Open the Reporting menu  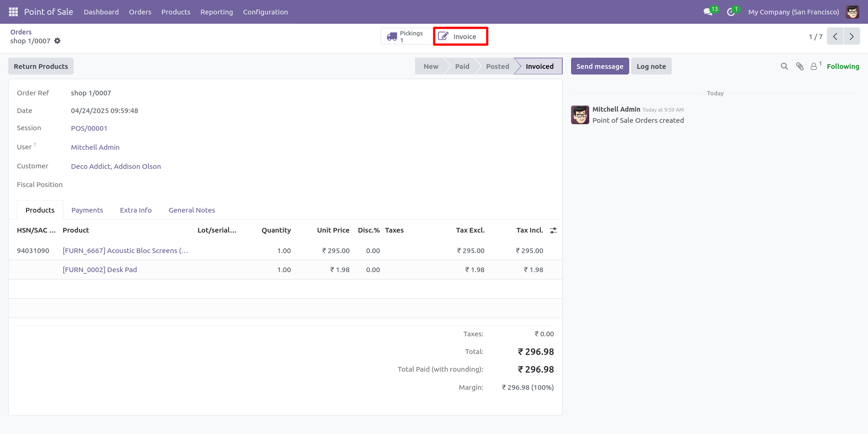(216, 12)
